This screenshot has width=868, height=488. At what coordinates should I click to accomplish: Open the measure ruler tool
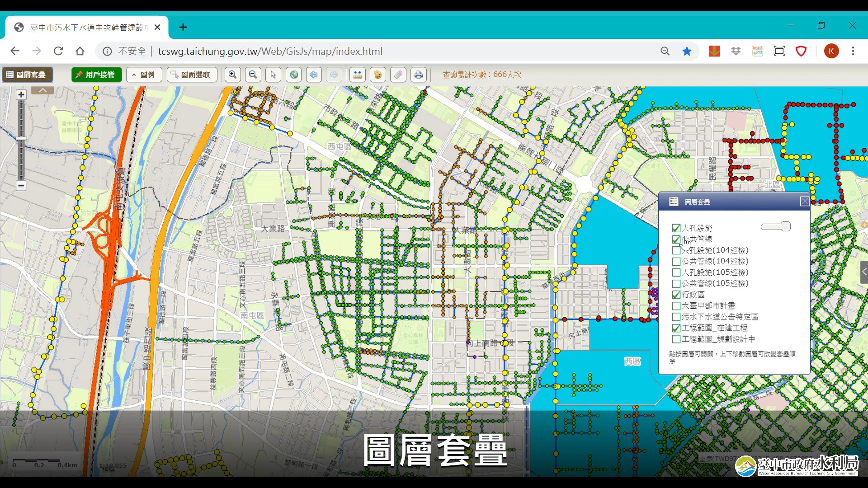coord(358,75)
